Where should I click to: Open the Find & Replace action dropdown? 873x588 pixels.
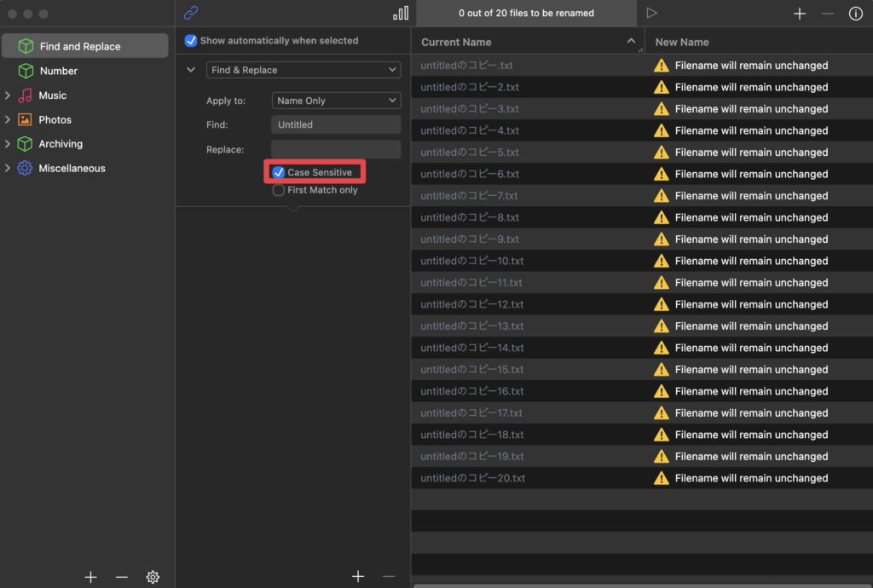pyautogui.click(x=304, y=70)
